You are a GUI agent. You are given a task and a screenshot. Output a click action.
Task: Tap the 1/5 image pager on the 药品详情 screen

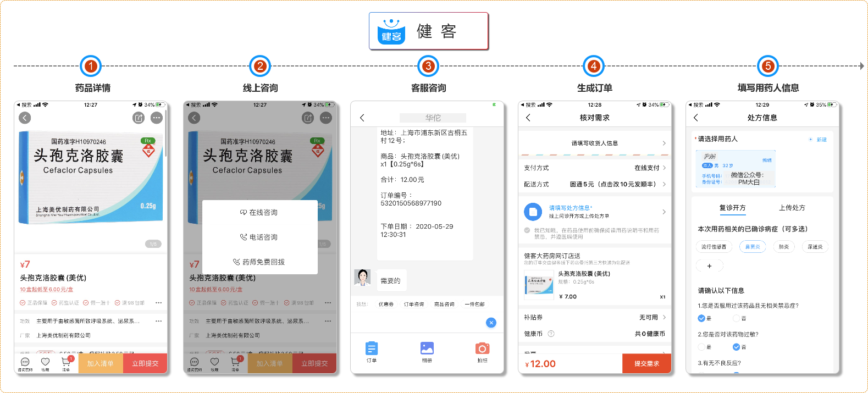(x=153, y=243)
